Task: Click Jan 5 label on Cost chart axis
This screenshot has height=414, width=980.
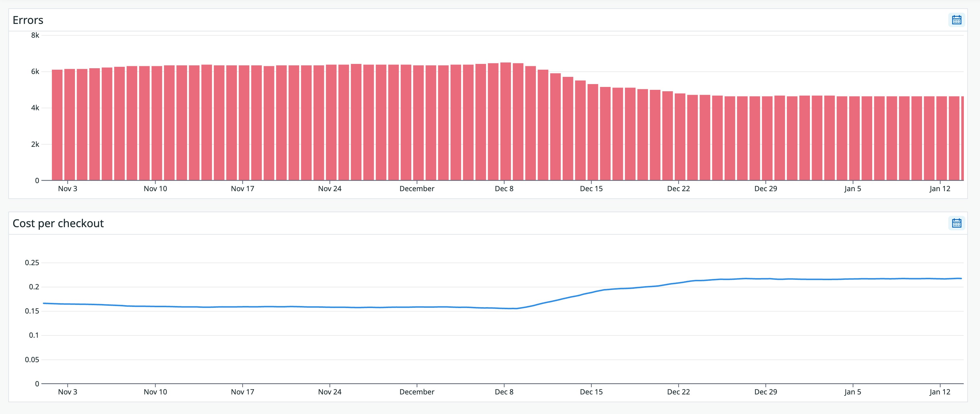Action: [853, 392]
